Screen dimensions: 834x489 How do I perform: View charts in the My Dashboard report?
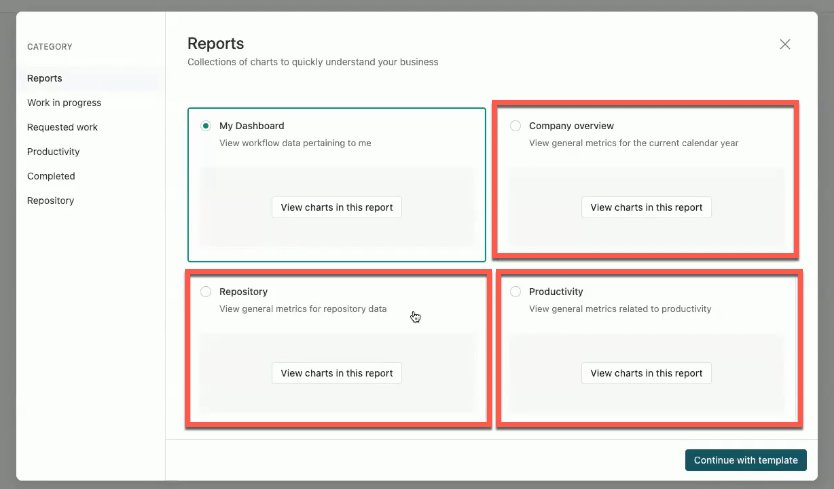[x=337, y=208]
